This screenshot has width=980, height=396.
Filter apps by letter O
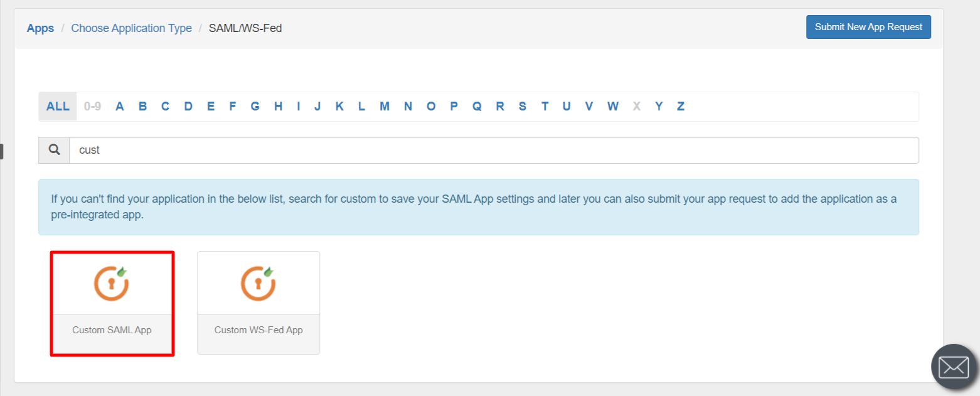coord(431,106)
